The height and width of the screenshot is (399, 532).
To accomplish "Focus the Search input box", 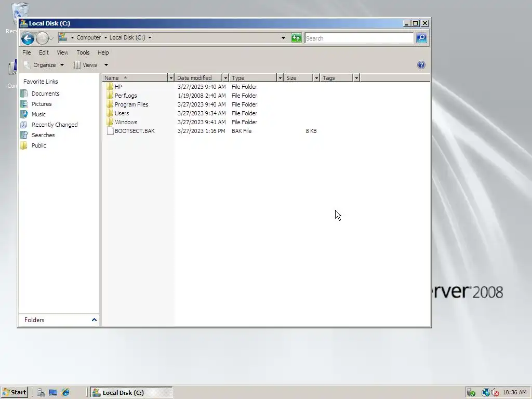I will [359, 38].
